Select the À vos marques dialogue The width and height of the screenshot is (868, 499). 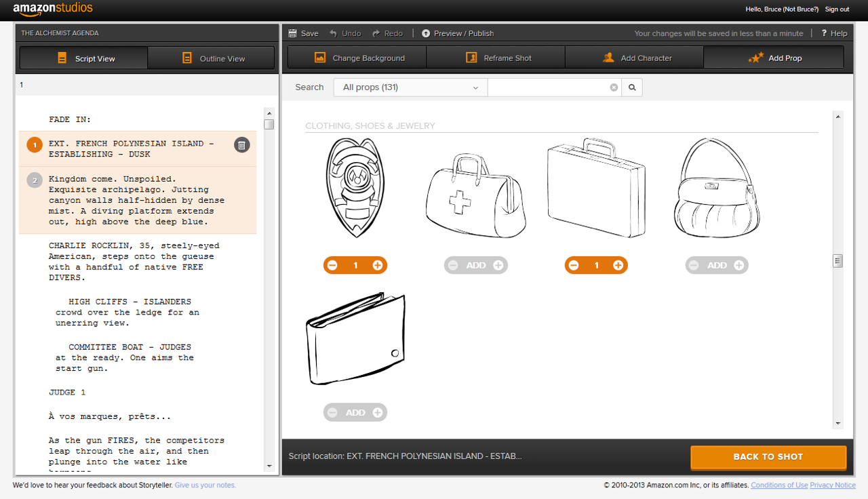tap(110, 416)
